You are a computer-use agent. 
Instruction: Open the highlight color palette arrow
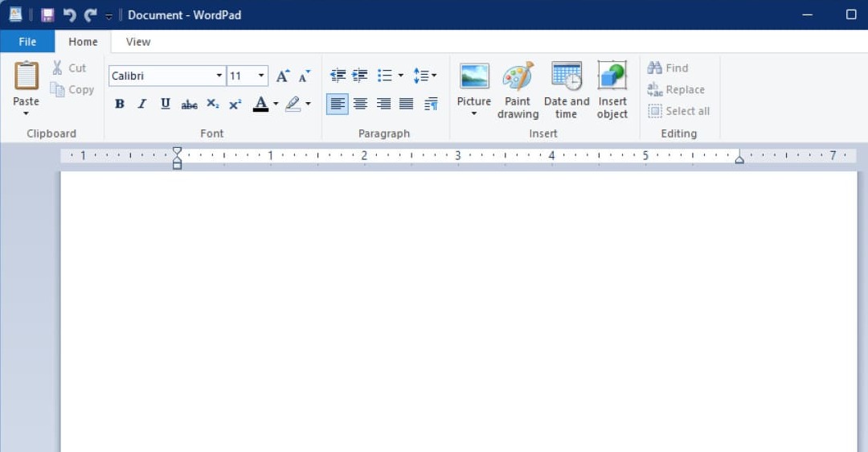click(x=308, y=104)
